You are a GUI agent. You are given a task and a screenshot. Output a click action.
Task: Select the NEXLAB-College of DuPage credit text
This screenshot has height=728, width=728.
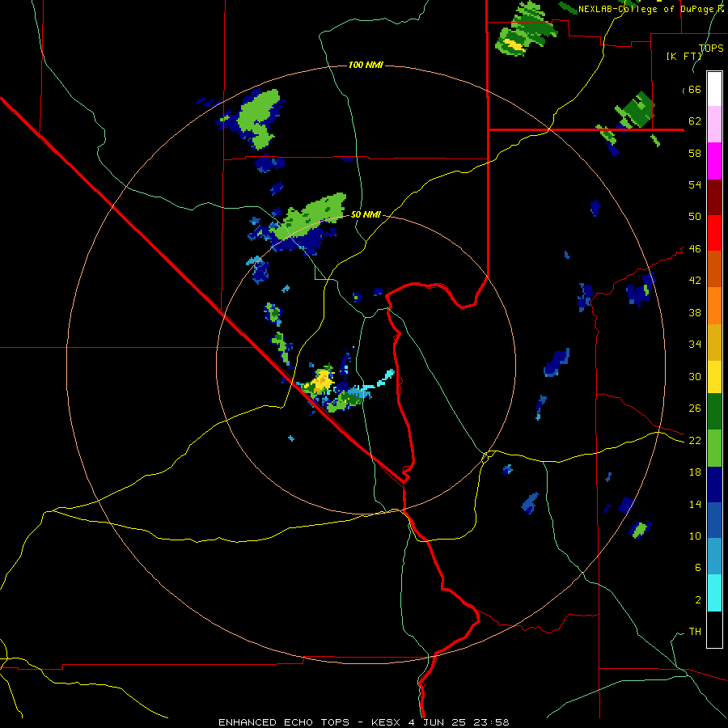point(650,9)
